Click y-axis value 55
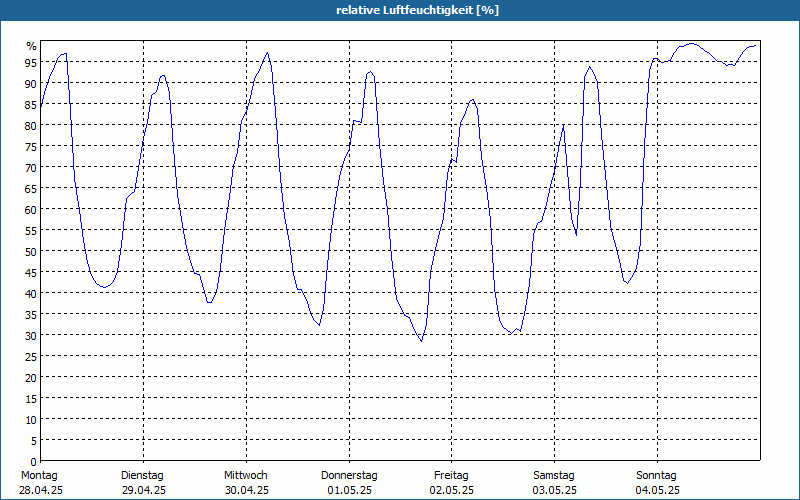 pyautogui.click(x=32, y=231)
